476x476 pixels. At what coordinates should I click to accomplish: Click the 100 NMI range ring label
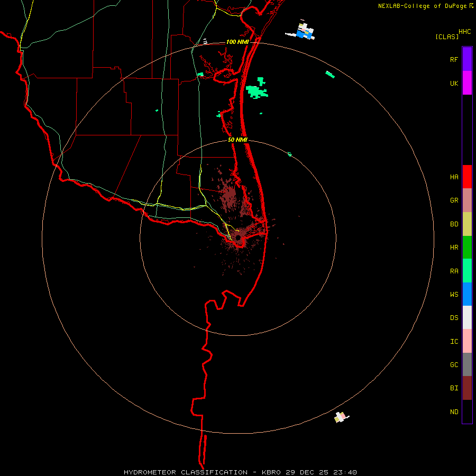tap(237, 42)
